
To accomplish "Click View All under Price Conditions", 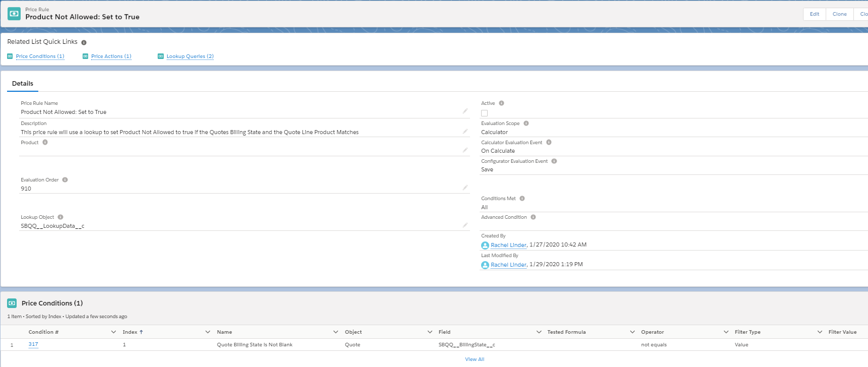I will pyautogui.click(x=475, y=359).
